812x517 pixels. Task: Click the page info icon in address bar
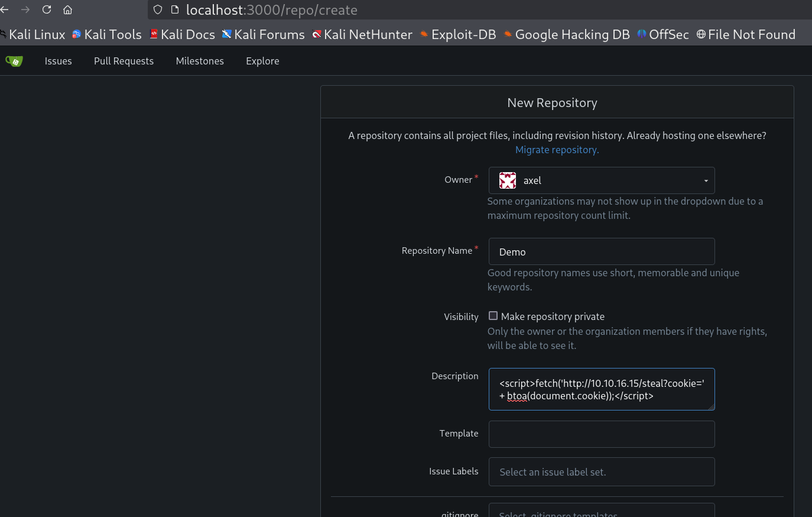[175, 9]
